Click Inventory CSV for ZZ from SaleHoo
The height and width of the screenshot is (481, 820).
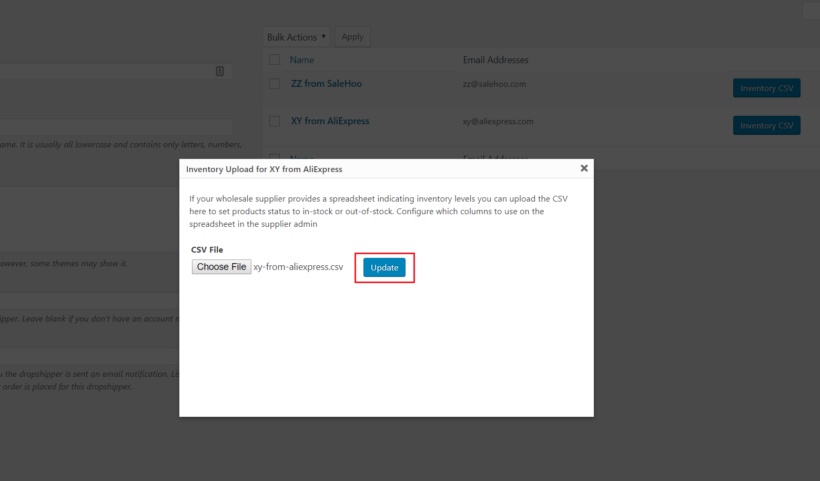(x=767, y=88)
